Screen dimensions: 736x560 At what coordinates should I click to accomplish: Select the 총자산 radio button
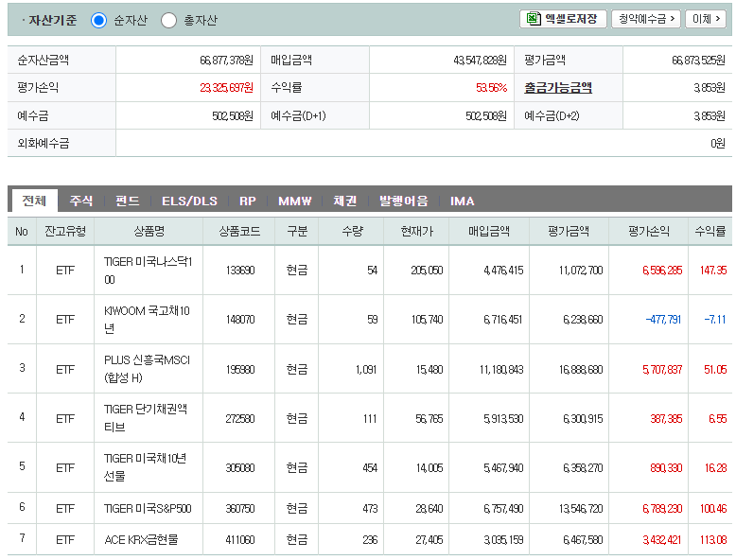click(x=168, y=20)
